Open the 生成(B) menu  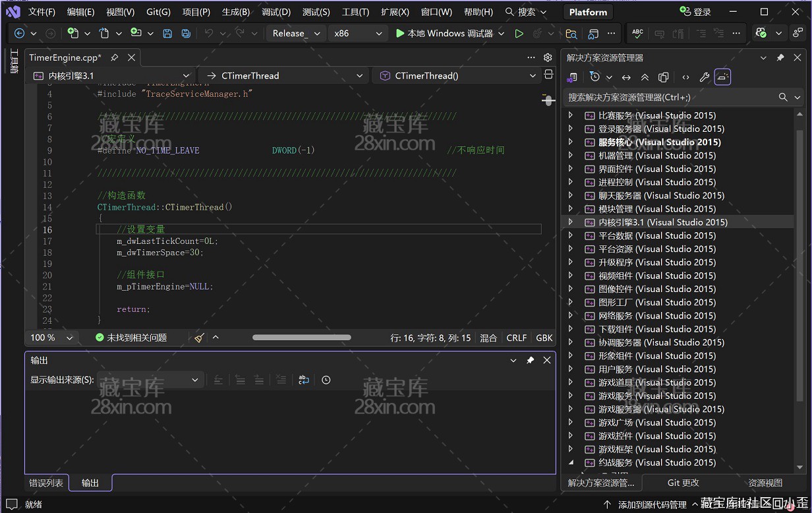(235, 12)
